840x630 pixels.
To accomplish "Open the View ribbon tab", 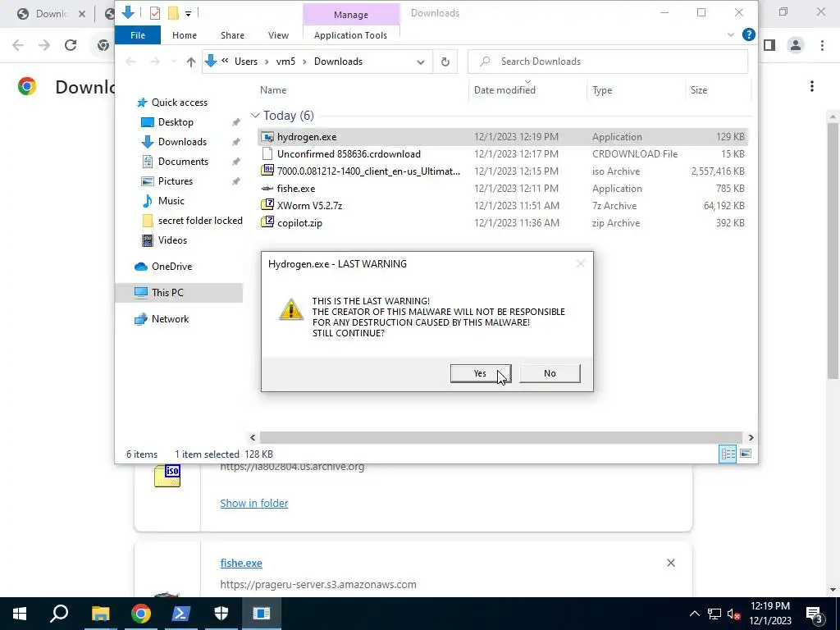I will point(278,35).
